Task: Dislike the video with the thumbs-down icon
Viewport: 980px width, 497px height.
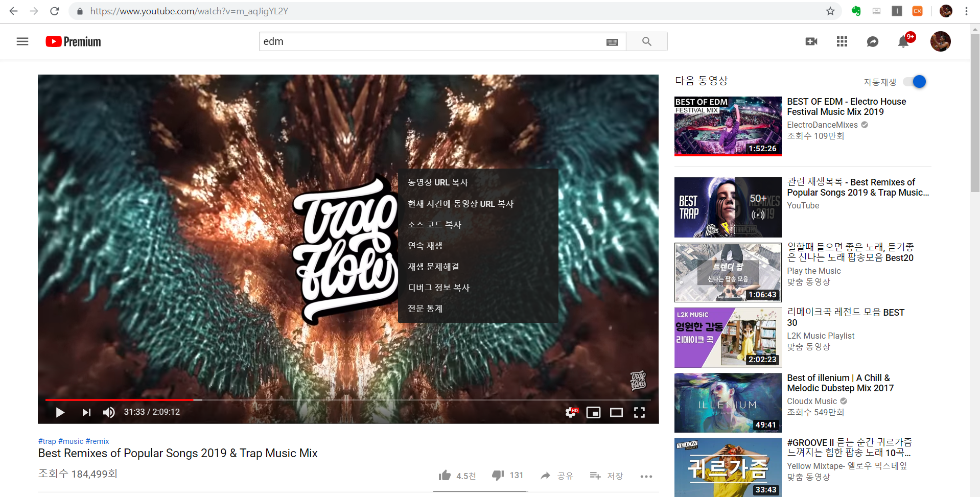Action: click(498, 476)
